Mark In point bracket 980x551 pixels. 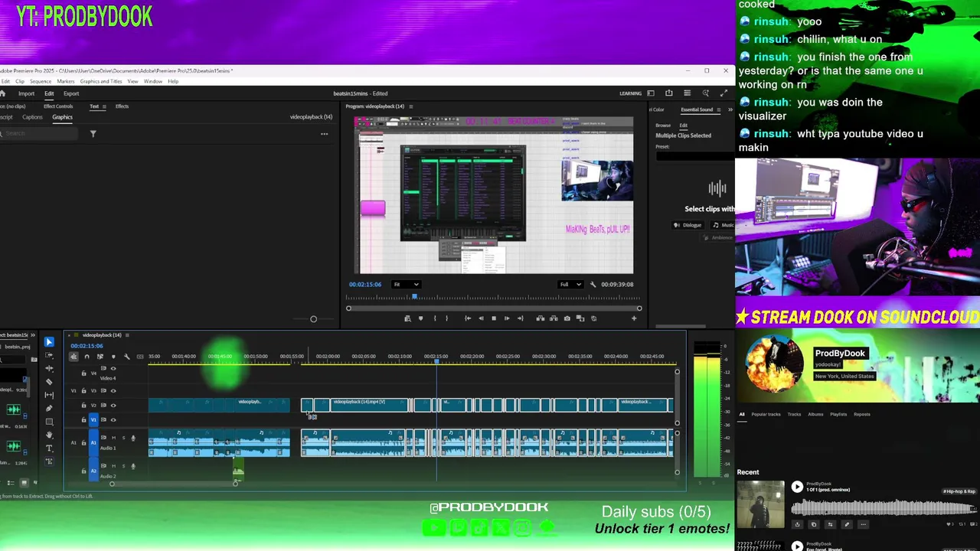pos(434,318)
